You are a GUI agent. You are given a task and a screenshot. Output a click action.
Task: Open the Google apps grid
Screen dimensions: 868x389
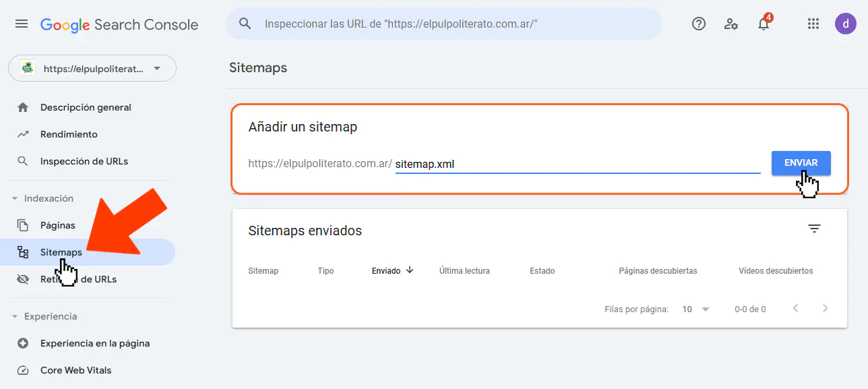(813, 23)
